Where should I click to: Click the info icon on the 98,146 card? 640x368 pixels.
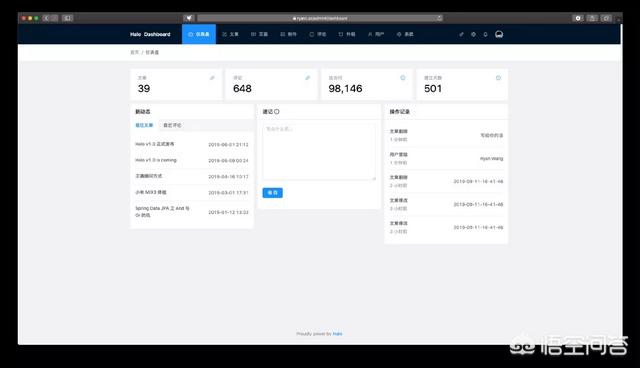[403, 78]
